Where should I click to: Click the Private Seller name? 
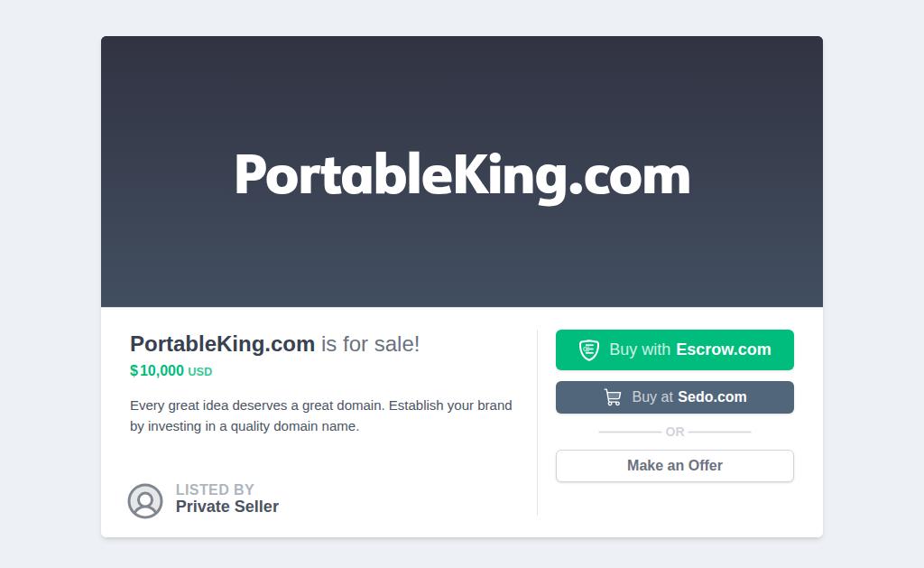(226, 507)
